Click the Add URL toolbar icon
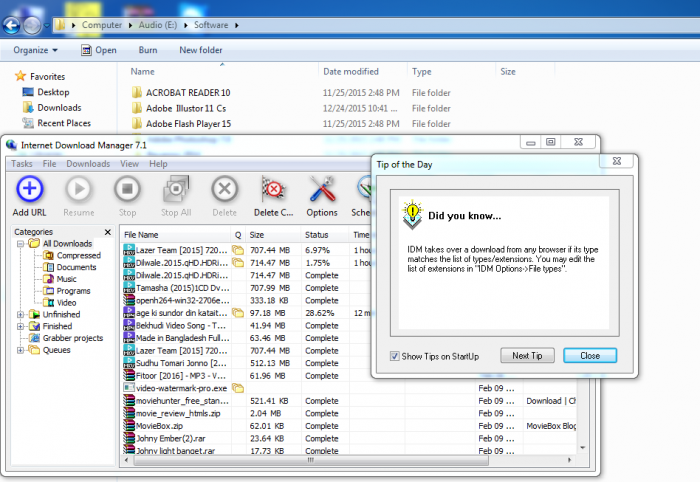The height and width of the screenshot is (482, 700). tap(29, 189)
